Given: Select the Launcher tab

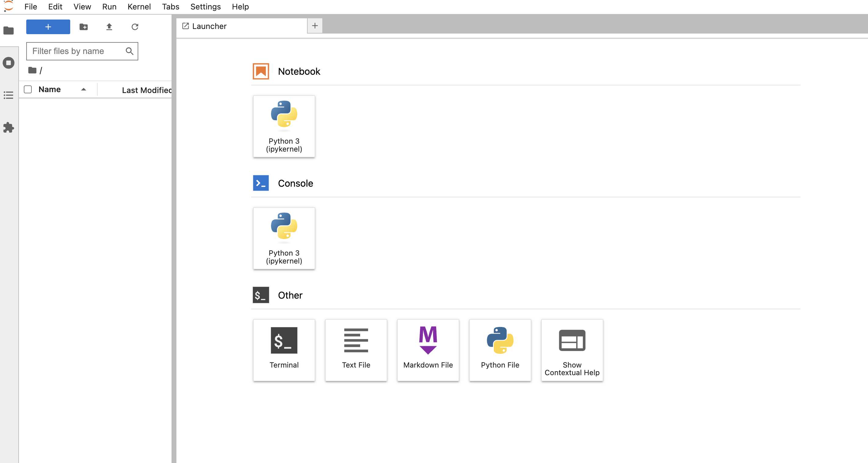Looking at the screenshot, I should pos(241,25).
